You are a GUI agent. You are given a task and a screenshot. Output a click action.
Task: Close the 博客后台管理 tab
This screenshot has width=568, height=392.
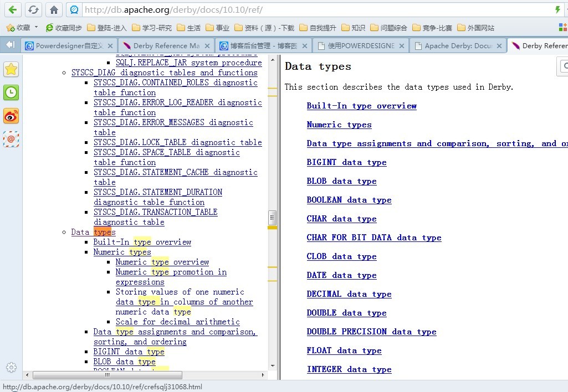[x=305, y=46]
